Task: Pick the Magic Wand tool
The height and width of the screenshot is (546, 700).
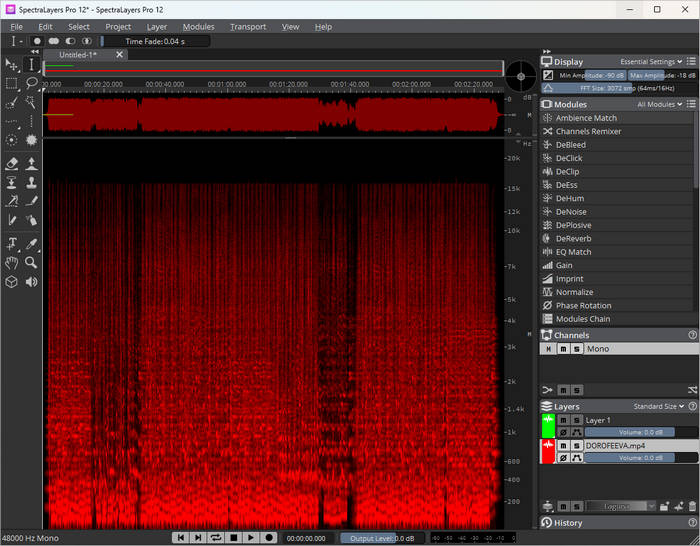Action: 31,102
